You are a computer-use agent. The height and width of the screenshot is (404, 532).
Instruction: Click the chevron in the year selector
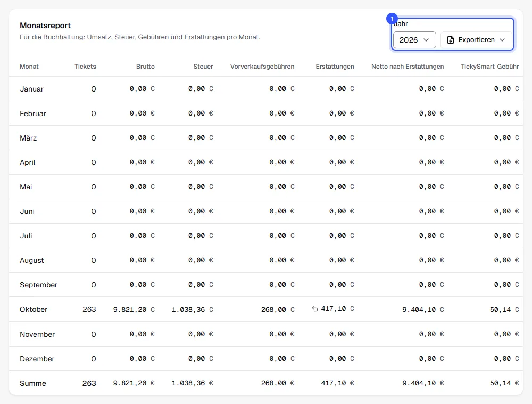426,40
